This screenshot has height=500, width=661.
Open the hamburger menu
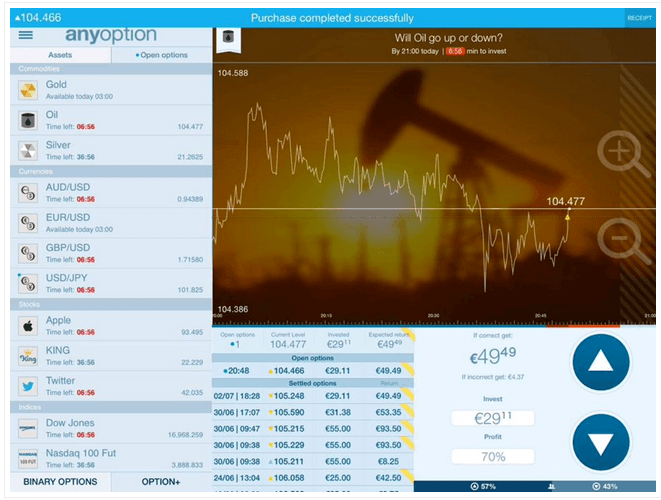pyautogui.click(x=26, y=35)
